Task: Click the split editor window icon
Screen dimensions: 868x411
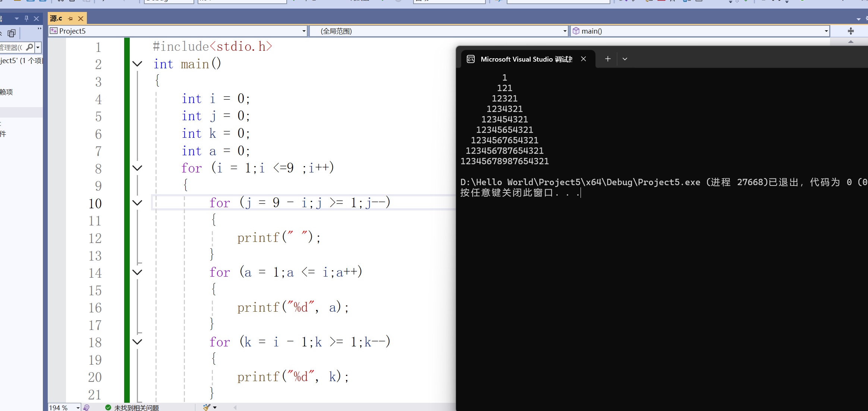Action: [850, 31]
